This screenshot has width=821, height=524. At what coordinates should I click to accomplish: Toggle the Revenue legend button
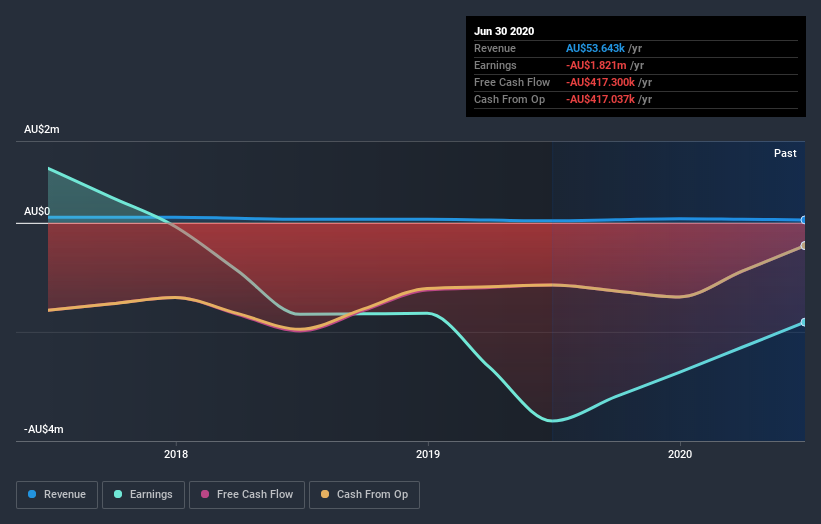[57, 495]
